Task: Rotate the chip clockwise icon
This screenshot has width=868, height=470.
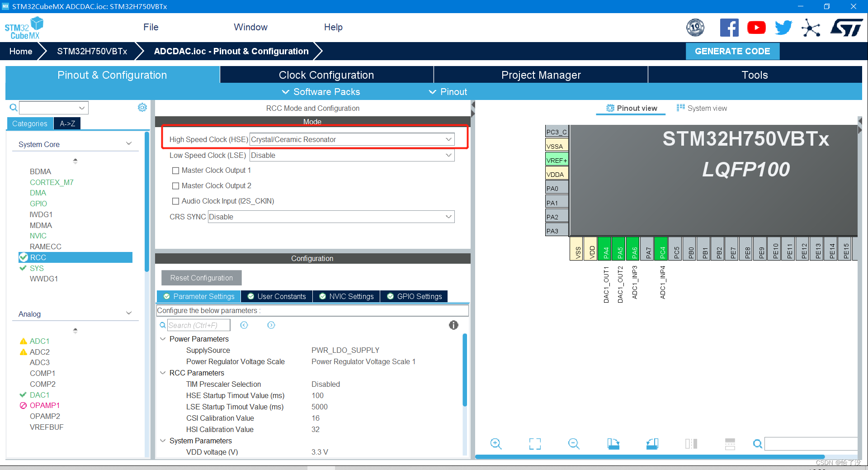Action: (x=613, y=444)
